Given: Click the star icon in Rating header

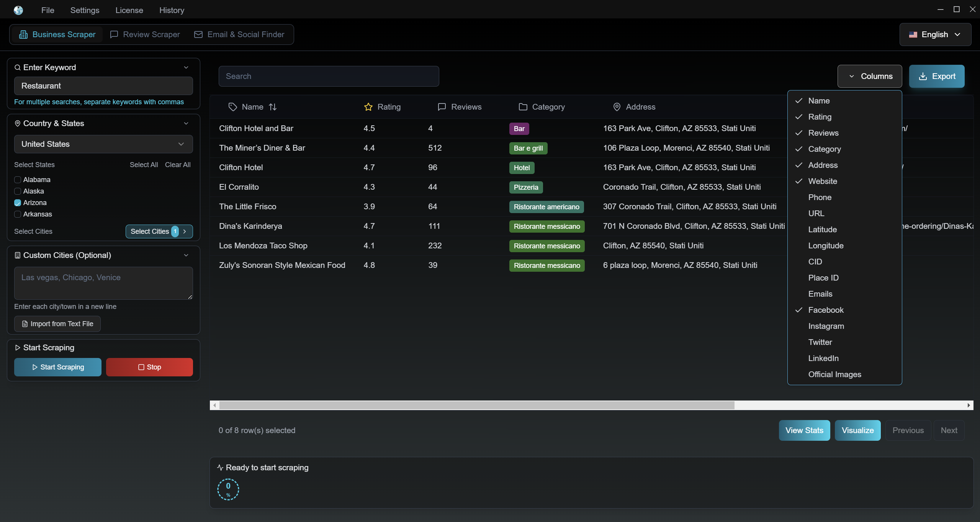Looking at the screenshot, I should [x=368, y=107].
